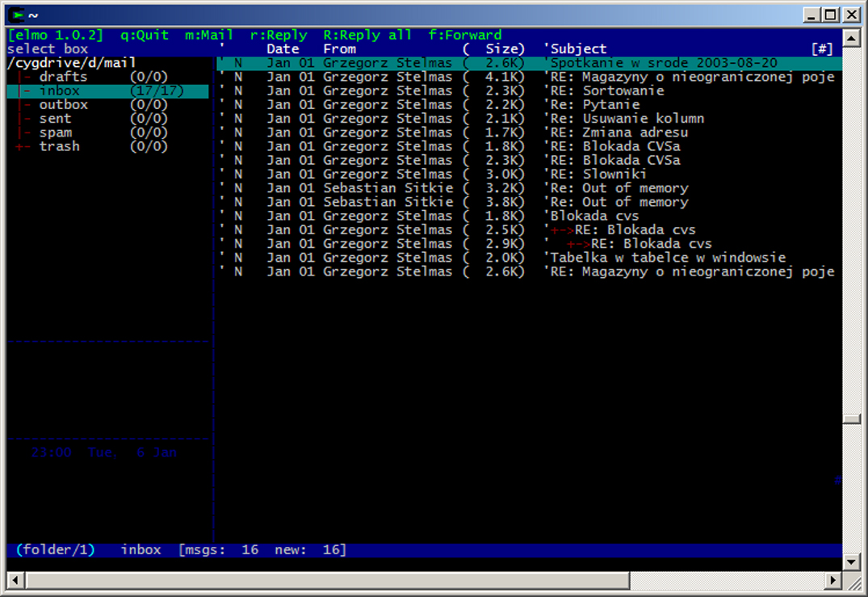
Task: Click the Subject column header
Action: [x=578, y=48]
